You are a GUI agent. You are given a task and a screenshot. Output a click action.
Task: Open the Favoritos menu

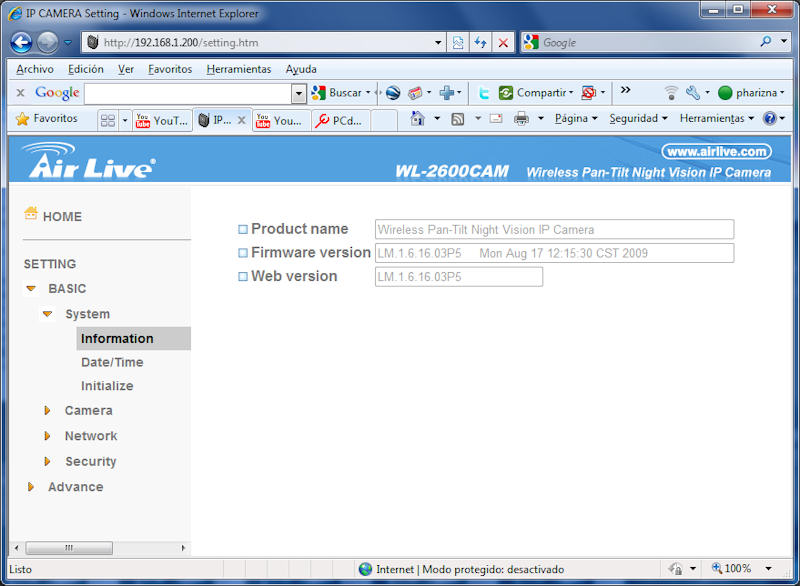(x=170, y=69)
